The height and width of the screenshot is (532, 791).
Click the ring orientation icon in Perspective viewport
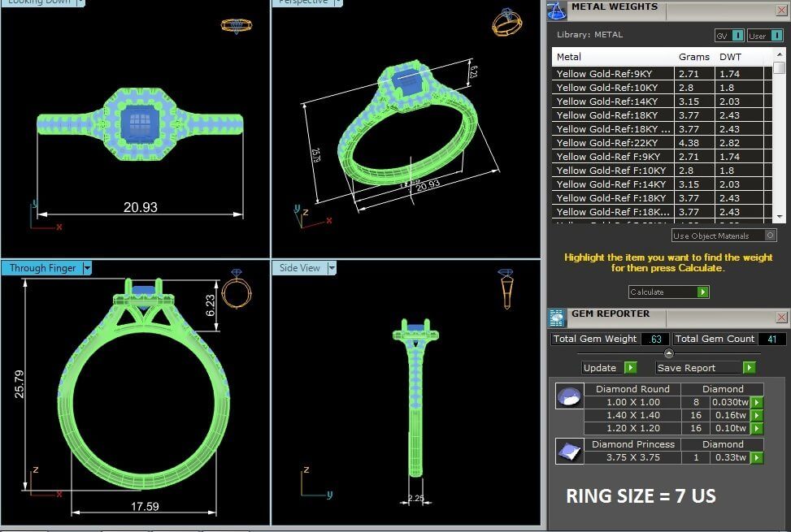coord(506,22)
